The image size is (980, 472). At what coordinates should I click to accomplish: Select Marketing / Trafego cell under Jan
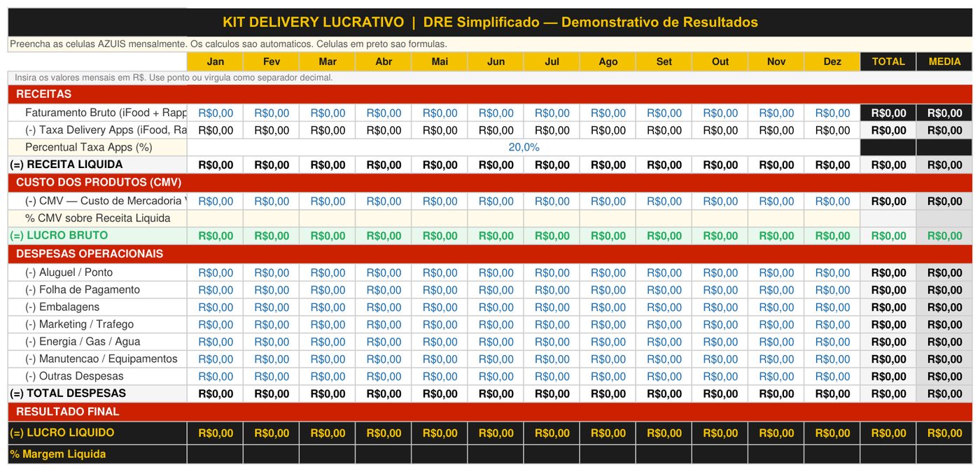[216, 324]
